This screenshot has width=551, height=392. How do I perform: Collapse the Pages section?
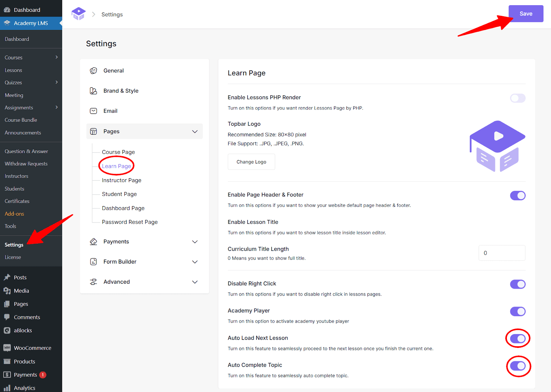tap(195, 131)
